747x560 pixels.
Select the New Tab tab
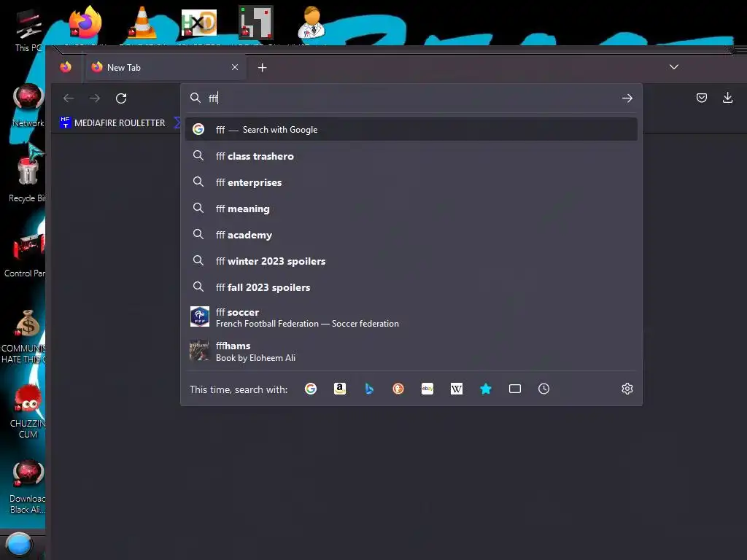166,67
